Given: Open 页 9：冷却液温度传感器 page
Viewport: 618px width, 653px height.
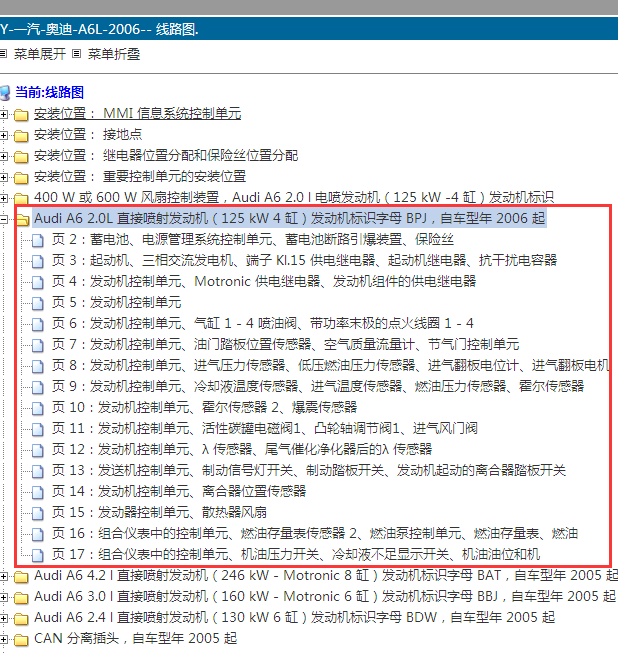Looking at the screenshot, I should pos(318,386).
